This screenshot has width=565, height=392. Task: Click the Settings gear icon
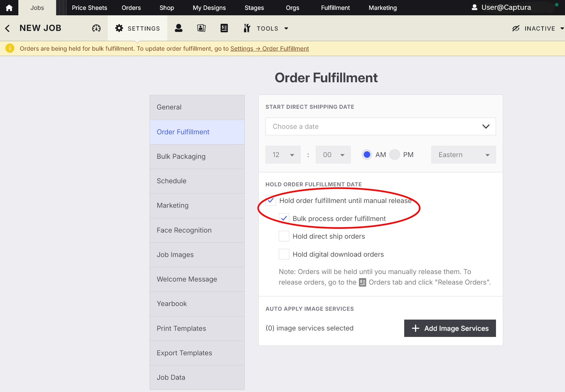click(x=119, y=28)
